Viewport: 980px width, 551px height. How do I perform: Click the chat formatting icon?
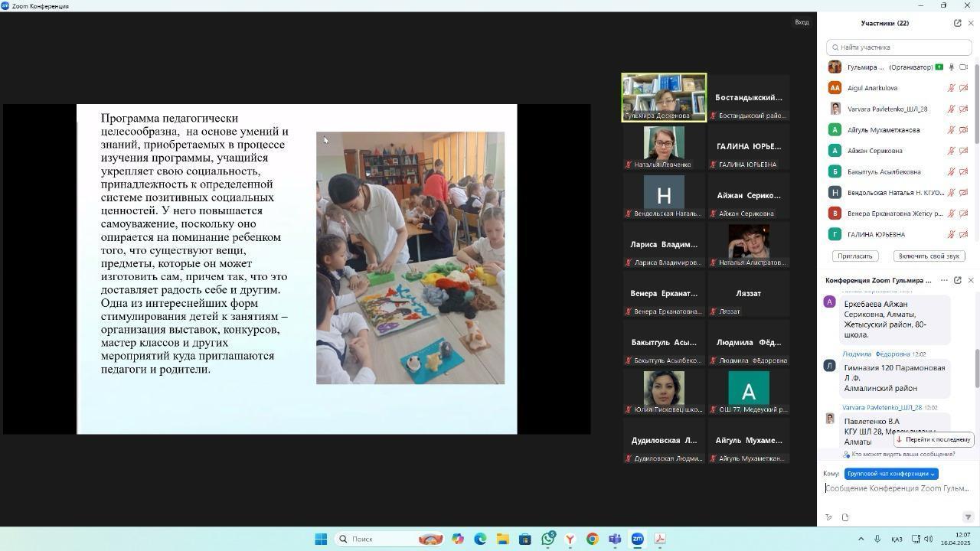(828, 517)
